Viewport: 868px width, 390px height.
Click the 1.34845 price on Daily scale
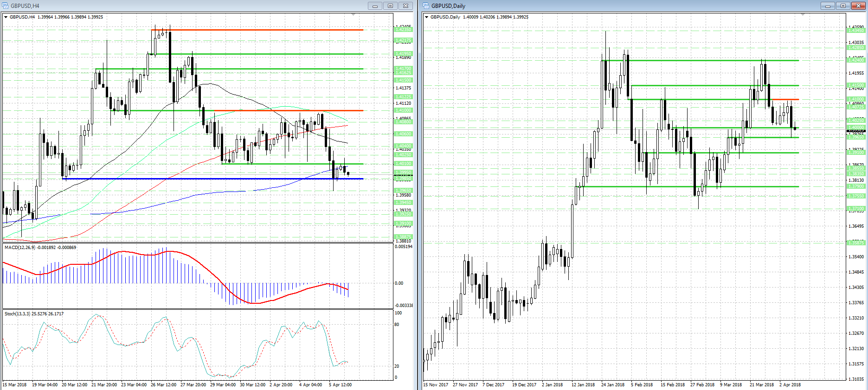[x=856, y=272]
